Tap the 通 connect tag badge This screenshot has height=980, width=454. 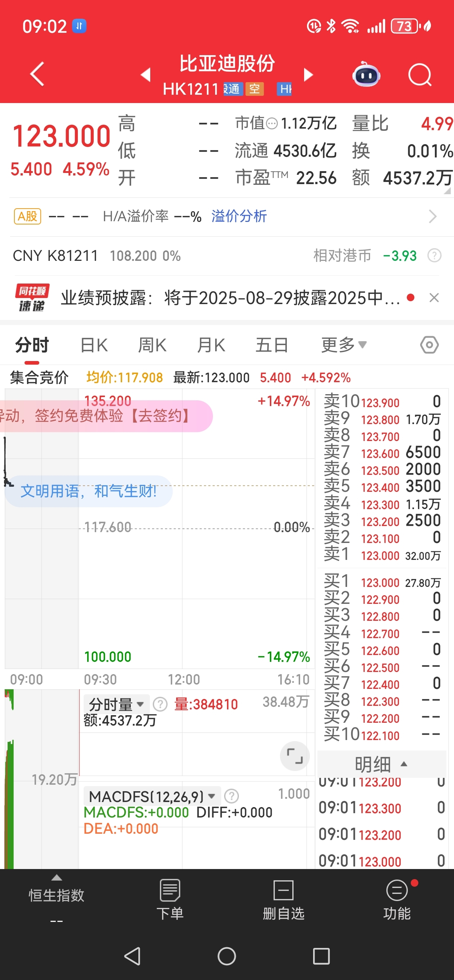(233, 89)
